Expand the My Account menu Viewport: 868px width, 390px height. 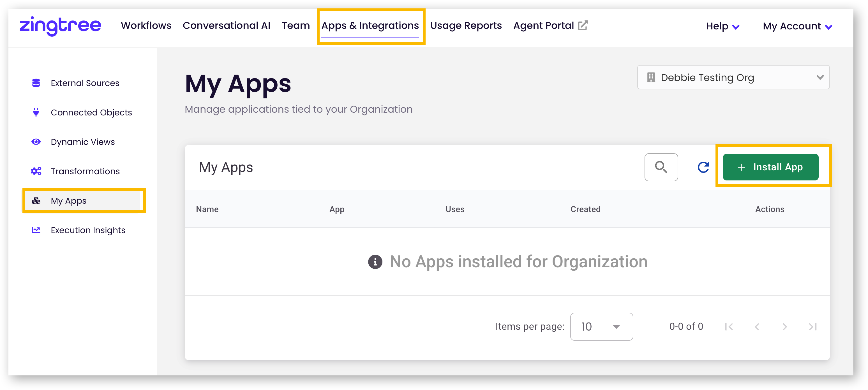797,26
